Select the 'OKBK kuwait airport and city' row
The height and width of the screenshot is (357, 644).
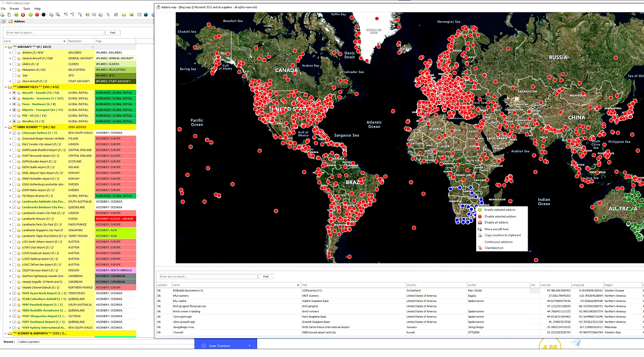coord(399,333)
